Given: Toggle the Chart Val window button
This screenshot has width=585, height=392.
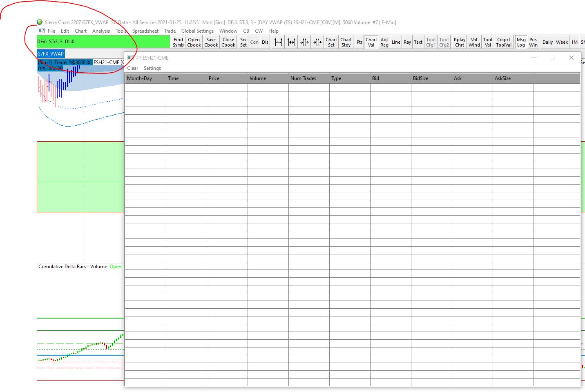Looking at the screenshot, I should (371, 42).
